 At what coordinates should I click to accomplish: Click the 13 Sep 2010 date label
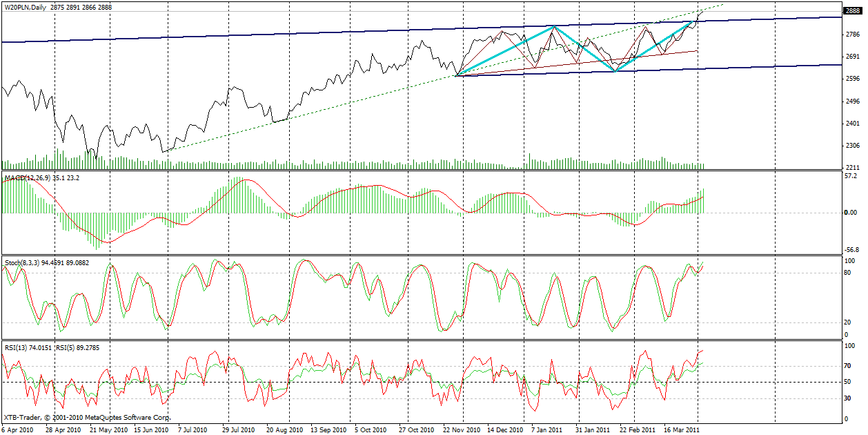(328, 429)
